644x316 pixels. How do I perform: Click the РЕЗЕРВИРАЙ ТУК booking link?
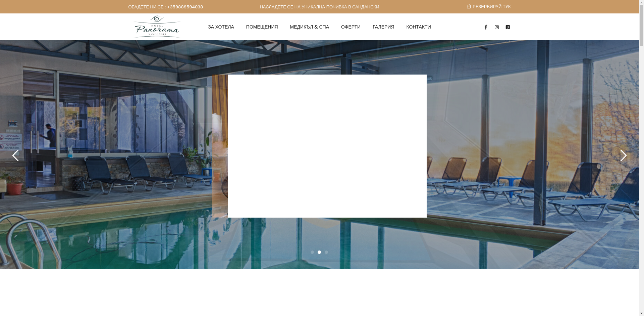pyautogui.click(x=491, y=7)
